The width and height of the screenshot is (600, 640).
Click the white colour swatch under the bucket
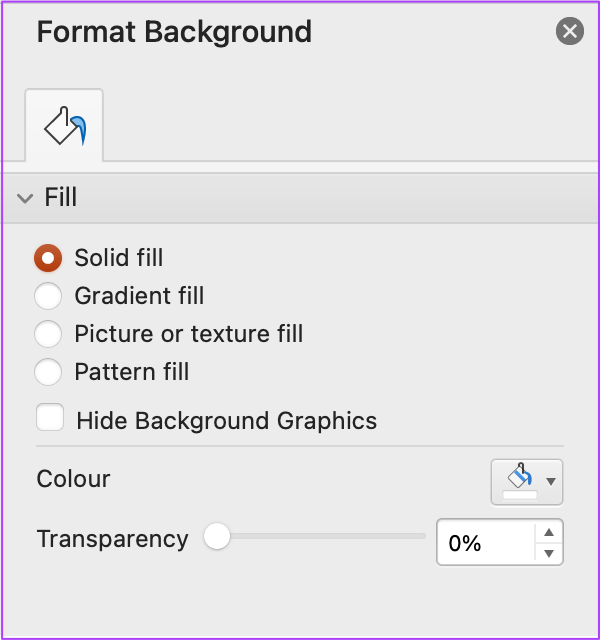tap(520, 495)
